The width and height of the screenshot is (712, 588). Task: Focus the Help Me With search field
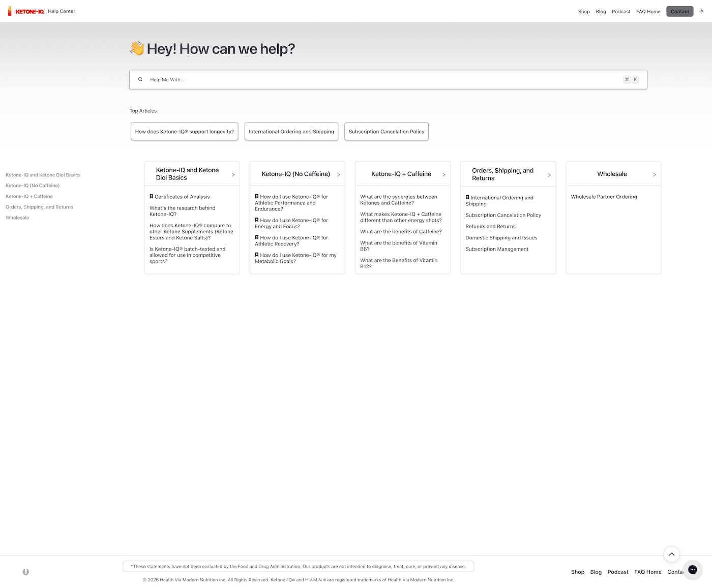388,79
